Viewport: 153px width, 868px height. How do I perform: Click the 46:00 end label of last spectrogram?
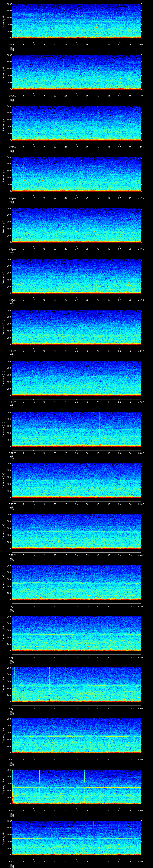(141, 862)
